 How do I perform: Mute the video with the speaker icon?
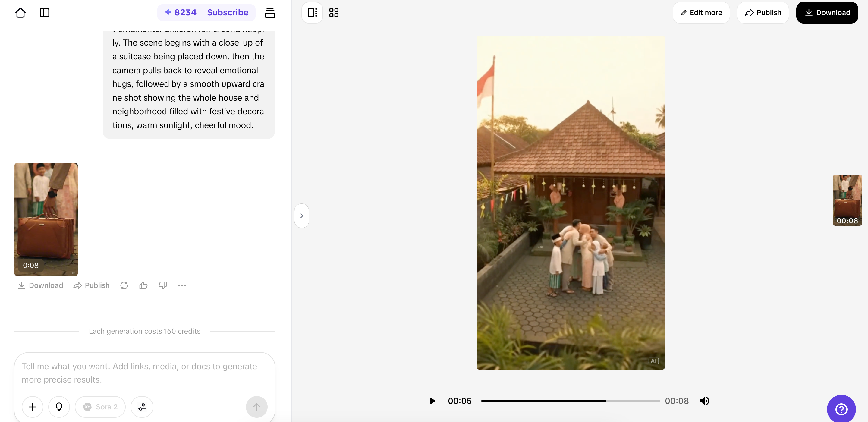click(704, 401)
